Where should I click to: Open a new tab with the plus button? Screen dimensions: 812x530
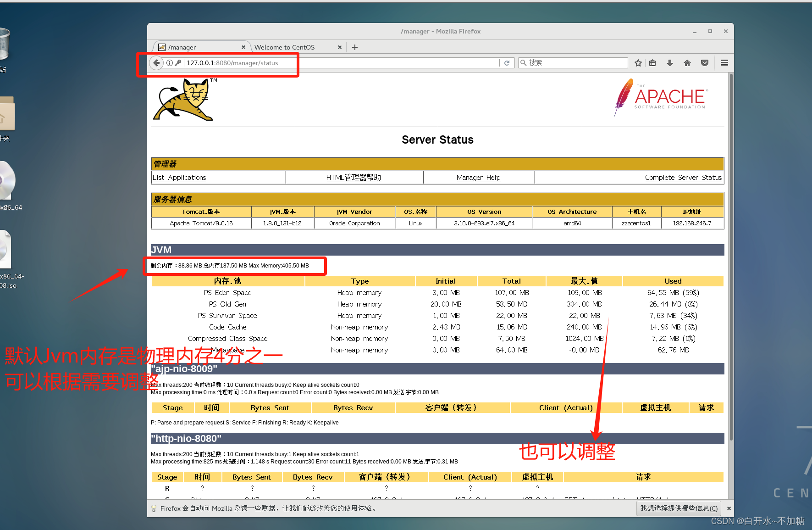(x=355, y=47)
